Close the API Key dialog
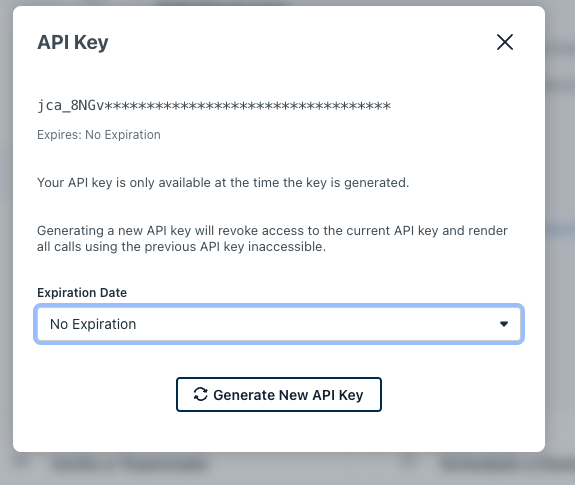575x485 pixels. (x=505, y=42)
